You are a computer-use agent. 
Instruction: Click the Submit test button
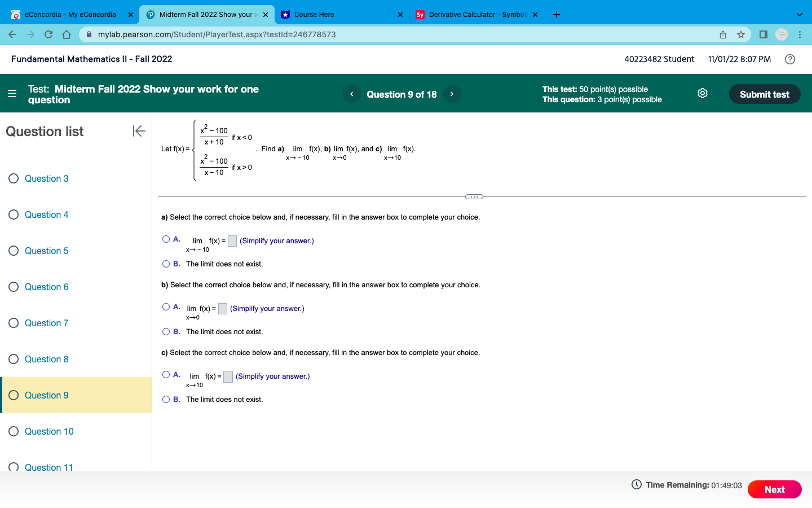point(765,94)
